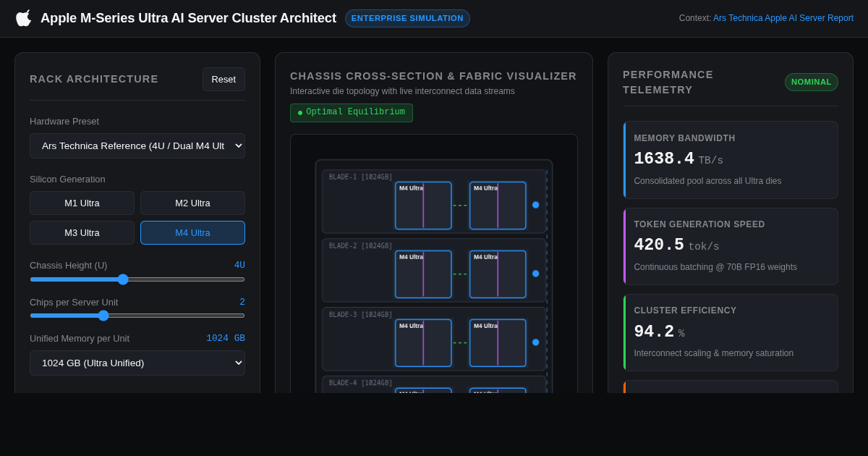Viewport: 868px width, 456px height.
Task: Adjust the Chips per Server Unit slider
Action: coord(137,316)
